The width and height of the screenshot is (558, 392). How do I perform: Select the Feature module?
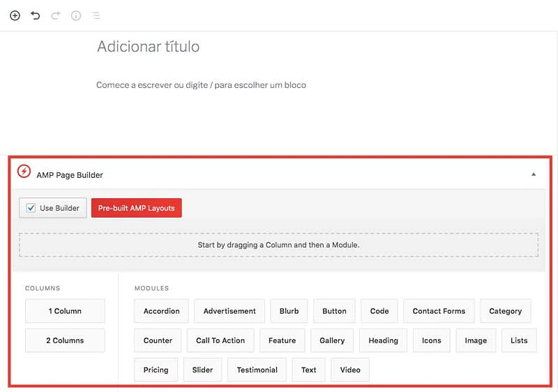click(282, 340)
